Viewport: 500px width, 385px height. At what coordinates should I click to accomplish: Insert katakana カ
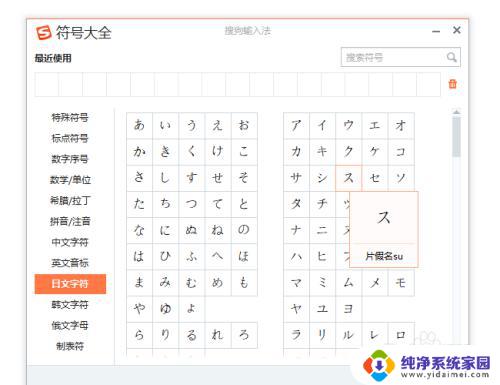pyautogui.click(x=296, y=152)
